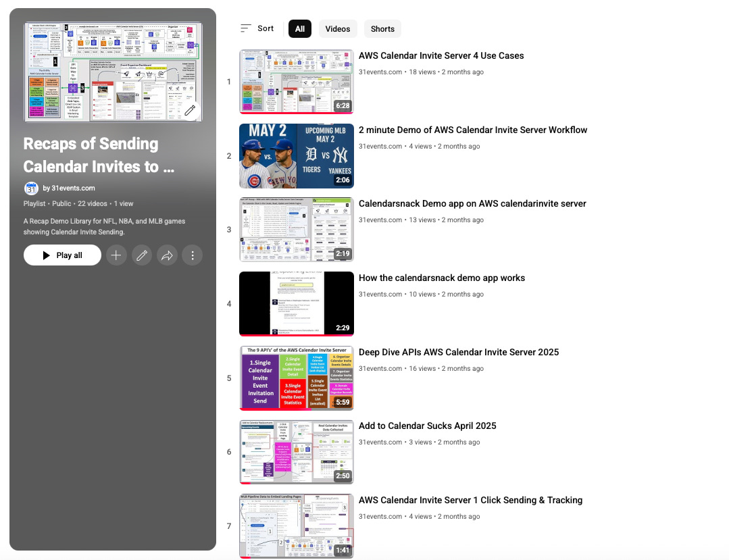Click the playlist cover image

(113, 72)
